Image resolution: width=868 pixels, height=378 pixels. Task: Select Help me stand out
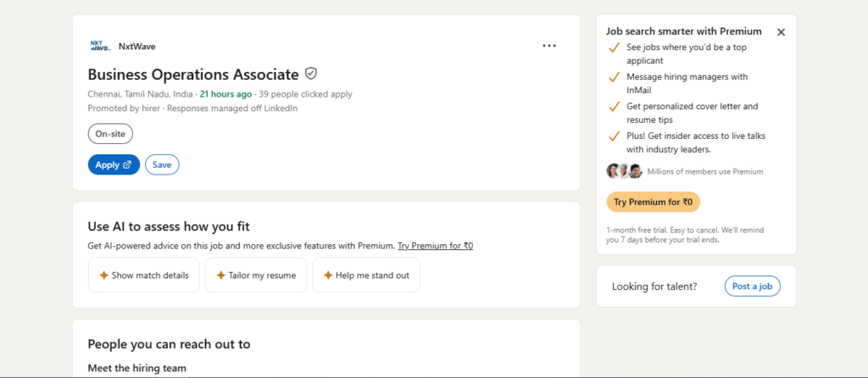(x=366, y=275)
